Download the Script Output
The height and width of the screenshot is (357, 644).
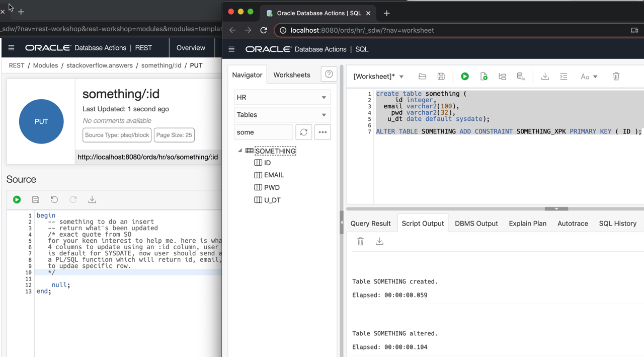point(379,242)
